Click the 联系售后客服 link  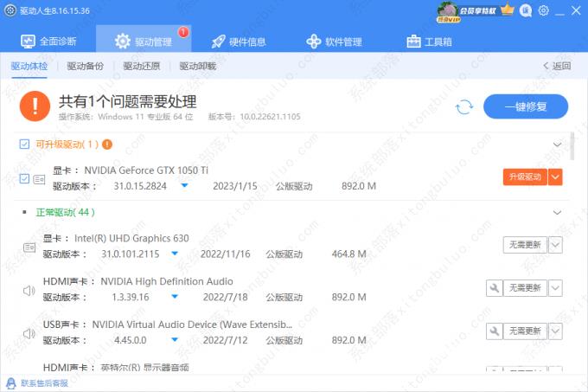coord(44,383)
